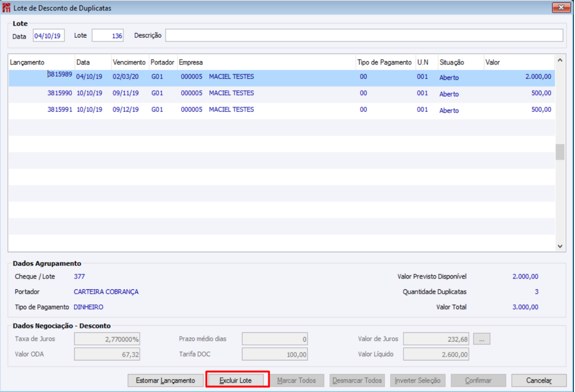Screen dimensions: 575x392
Task: Click the Inverter Seleção button
Action: tap(418, 380)
